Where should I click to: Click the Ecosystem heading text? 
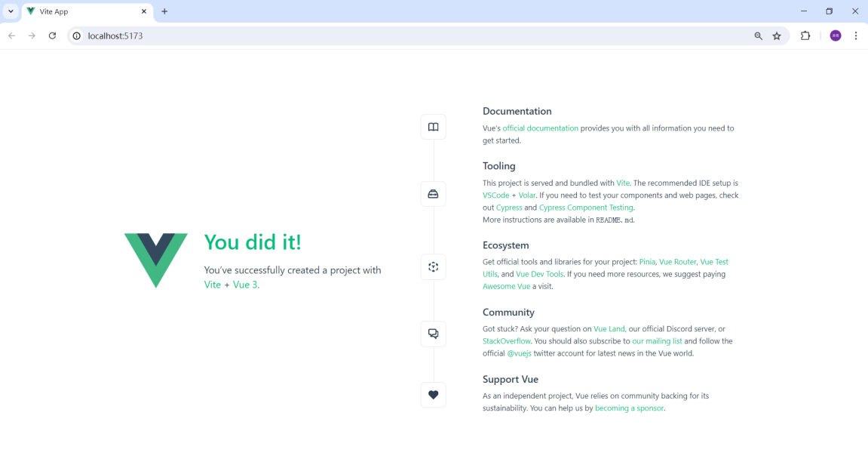click(x=505, y=245)
